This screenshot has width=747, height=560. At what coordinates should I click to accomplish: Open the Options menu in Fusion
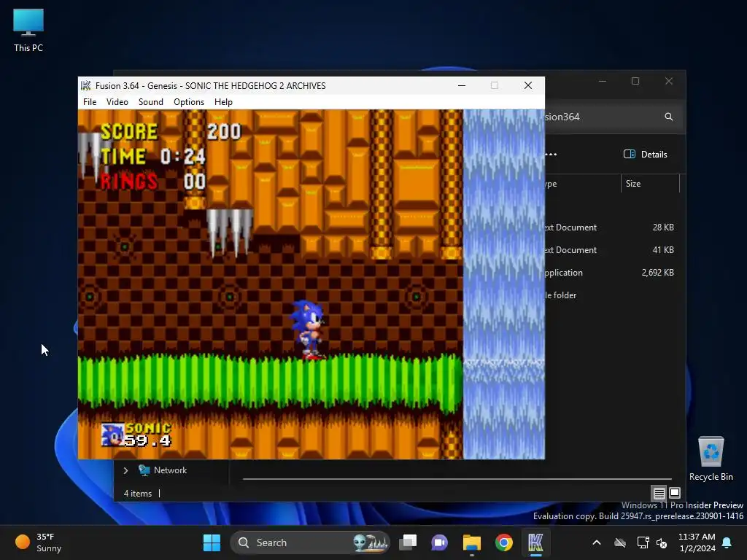tap(189, 102)
